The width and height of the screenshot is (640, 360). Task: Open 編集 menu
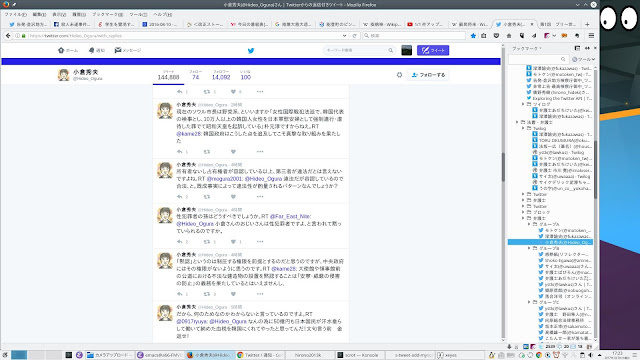click(x=39, y=14)
